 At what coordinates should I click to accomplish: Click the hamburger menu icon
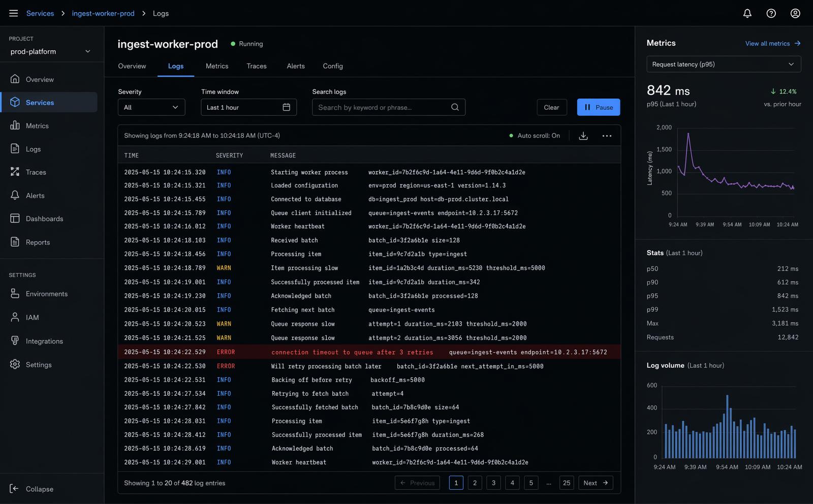pyautogui.click(x=14, y=13)
